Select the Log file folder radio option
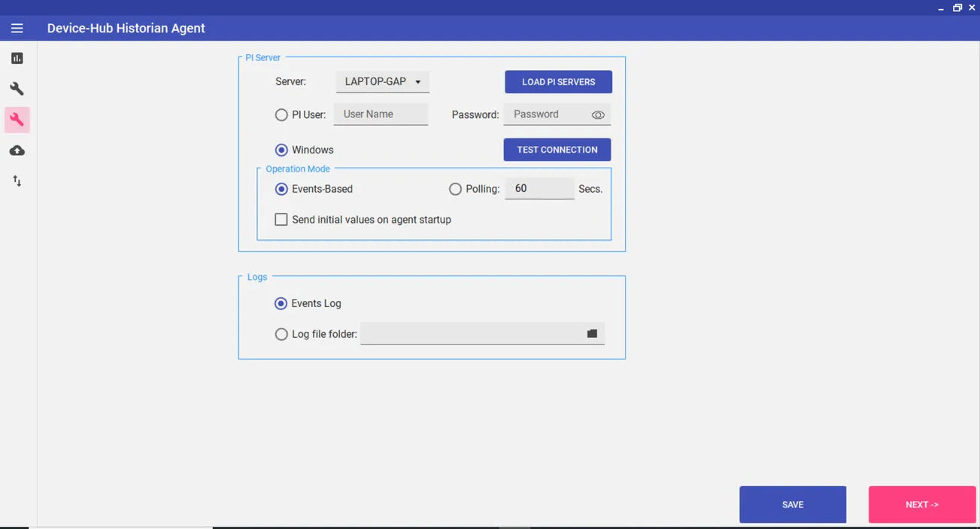980x529 pixels. (x=281, y=334)
